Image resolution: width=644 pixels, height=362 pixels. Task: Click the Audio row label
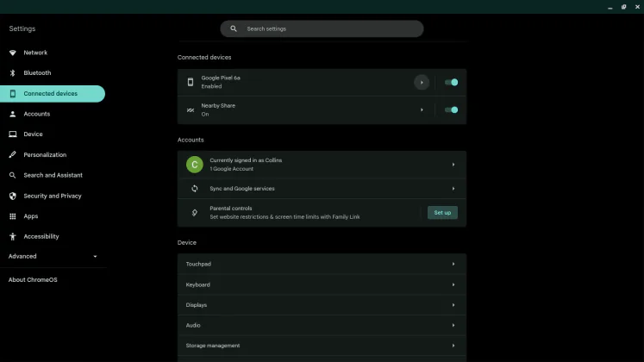(x=193, y=325)
